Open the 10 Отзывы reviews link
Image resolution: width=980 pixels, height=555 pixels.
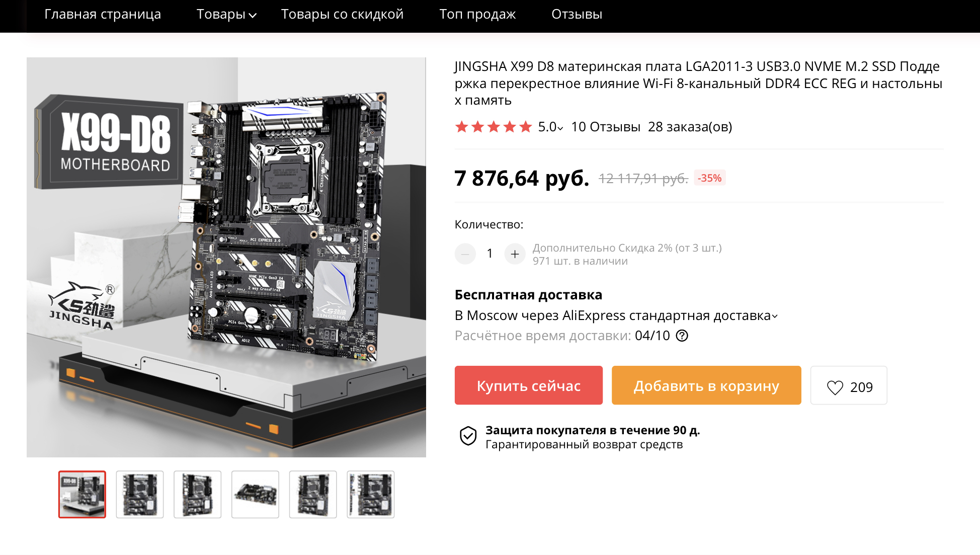click(606, 127)
